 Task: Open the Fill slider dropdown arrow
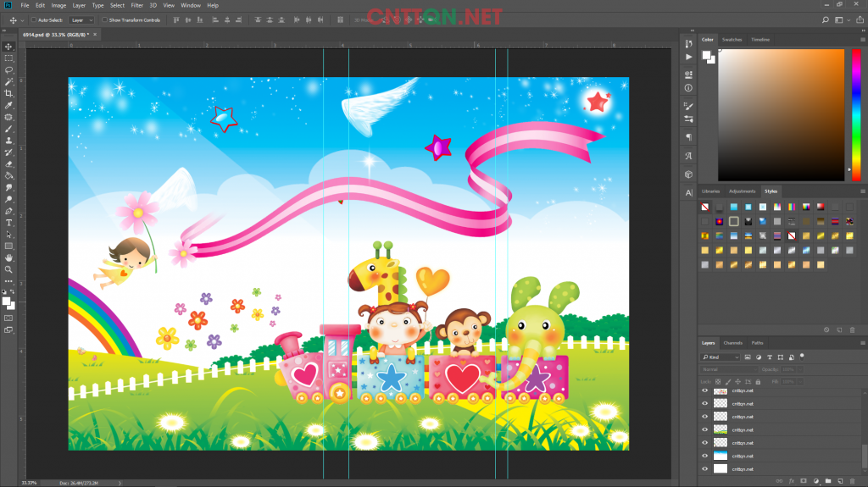[x=800, y=382]
